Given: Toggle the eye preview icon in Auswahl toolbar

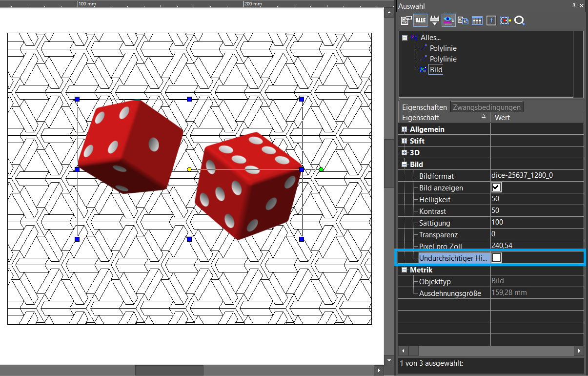Looking at the screenshot, I should (x=449, y=21).
